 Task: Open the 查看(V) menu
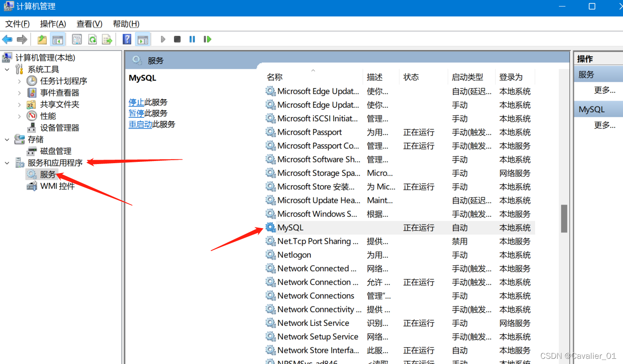89,24
